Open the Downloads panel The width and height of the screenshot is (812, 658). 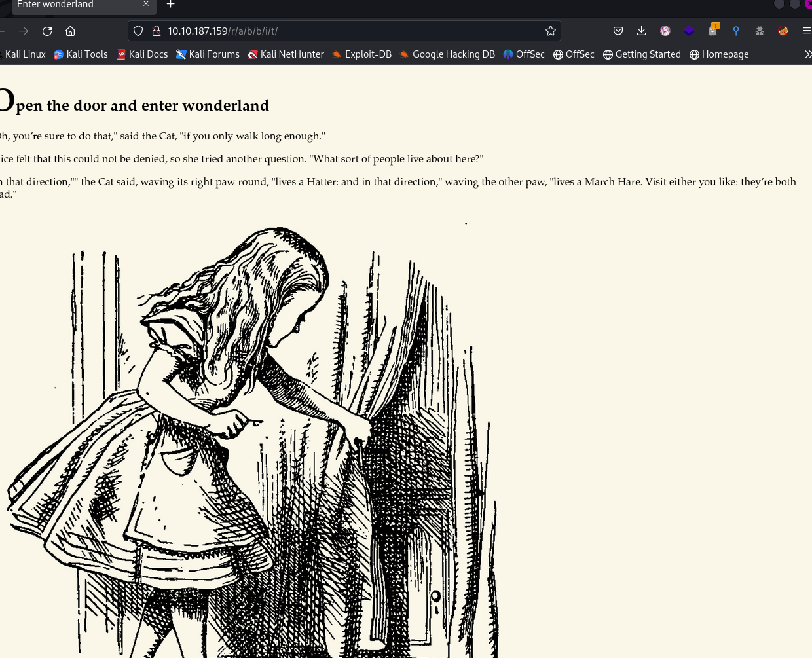(x=641, y=31)
